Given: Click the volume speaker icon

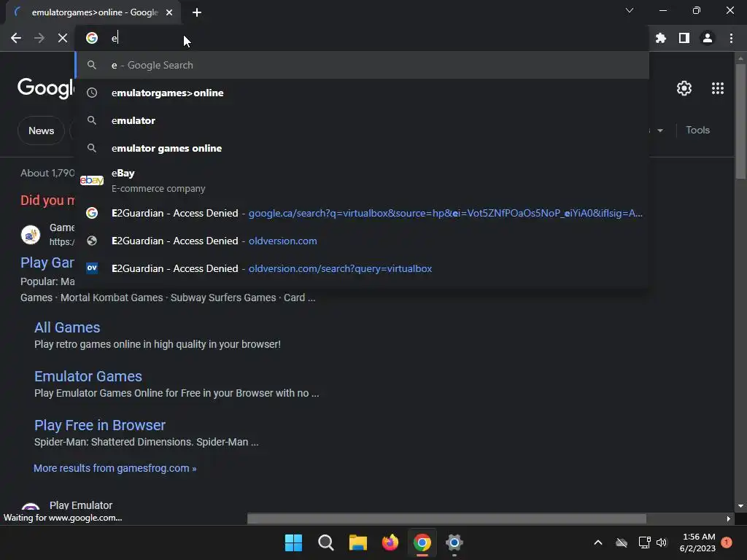Looking at the screenshot, I should [662, 542].
